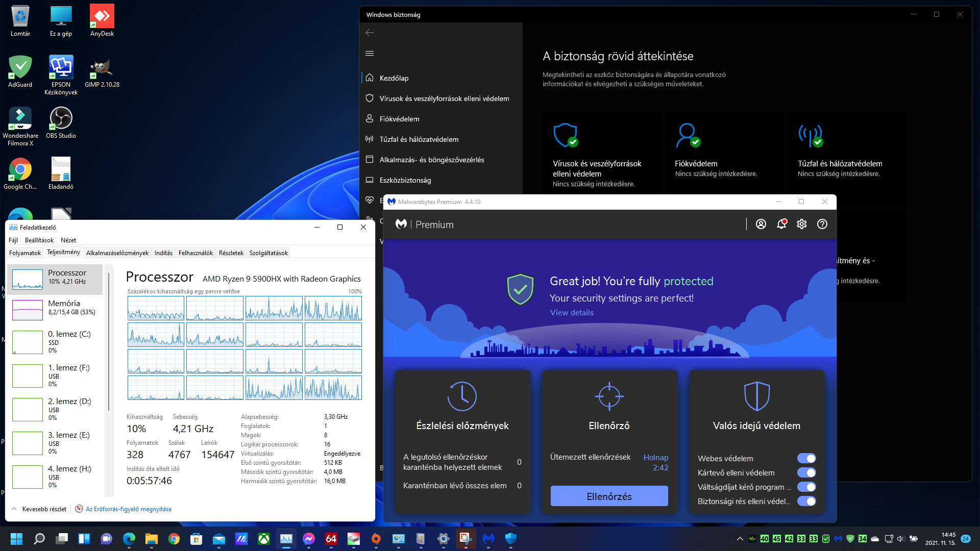The width and height of the screenshot is (980, 551).
Task: Click the volume icon in system tray
Action: tap(900, 539)
